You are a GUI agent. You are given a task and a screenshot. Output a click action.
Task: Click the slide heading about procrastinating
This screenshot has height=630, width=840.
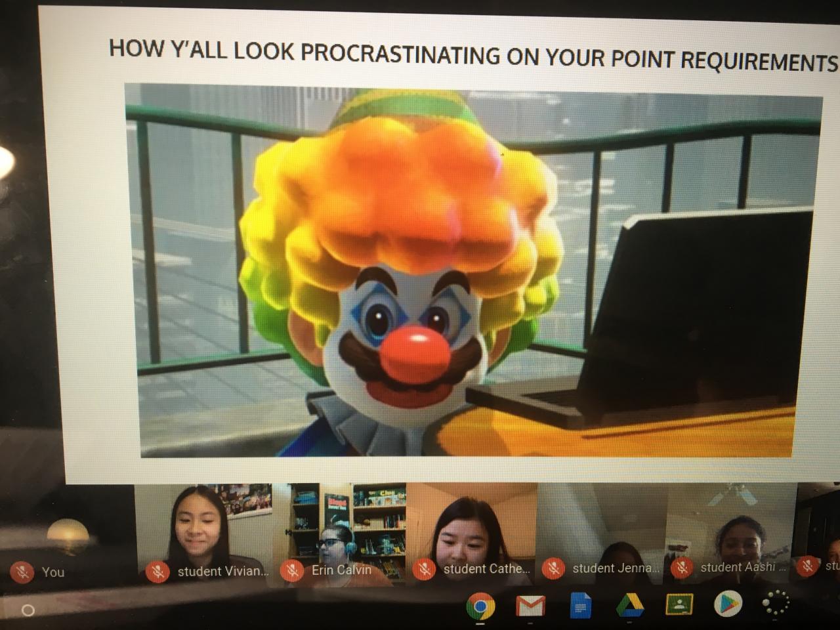[x=474, y=54]
